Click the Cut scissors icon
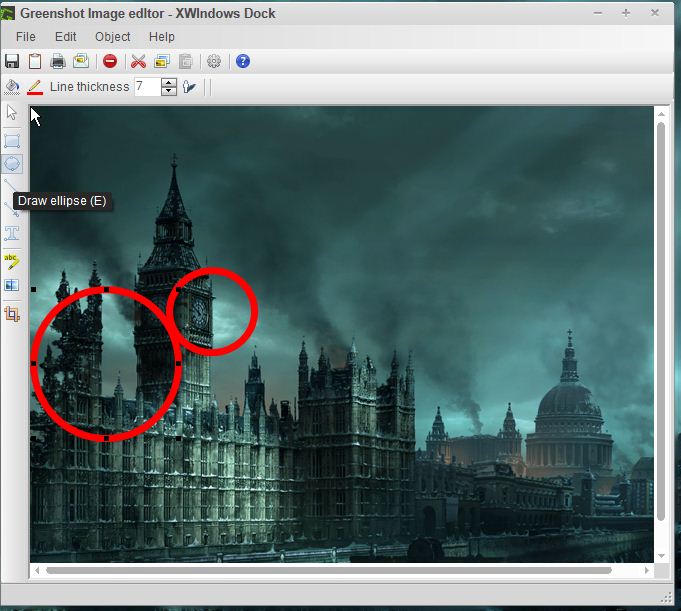The height and width of the screenshot is (611, 681). 138,61
